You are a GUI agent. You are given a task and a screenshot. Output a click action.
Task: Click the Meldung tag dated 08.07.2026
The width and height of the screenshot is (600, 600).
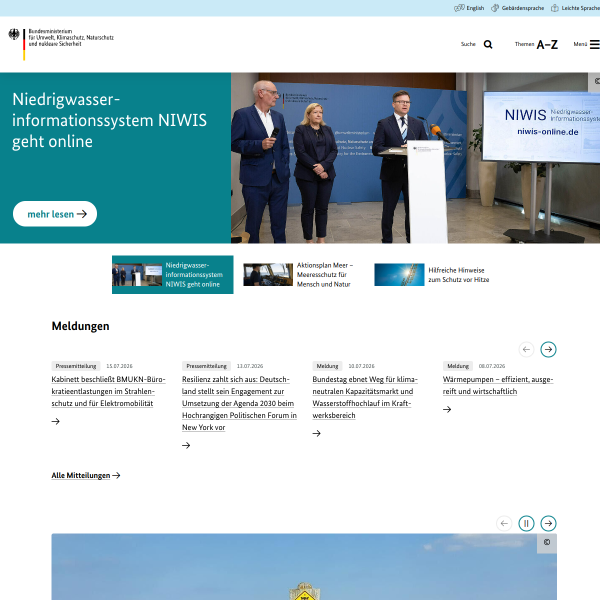(458, 366)
